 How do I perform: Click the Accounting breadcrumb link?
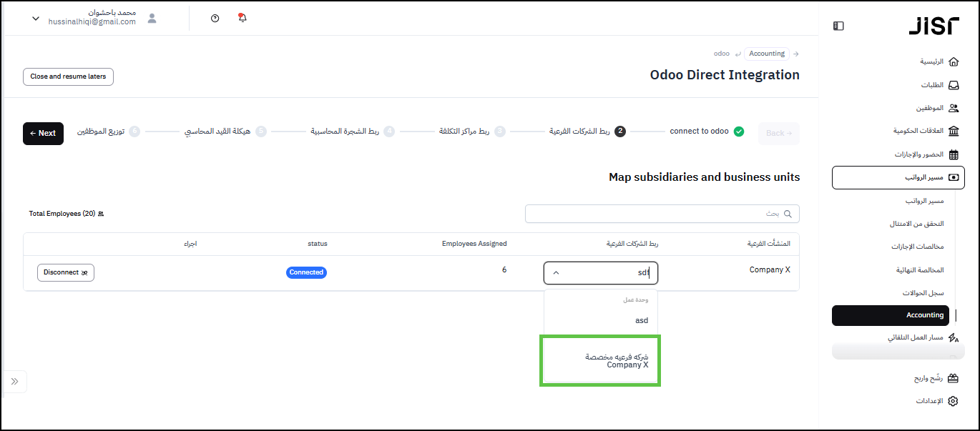click(767, 54)
